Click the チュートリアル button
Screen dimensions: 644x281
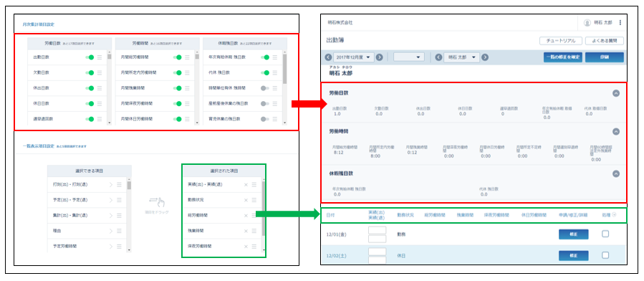(x=561, y=41)
